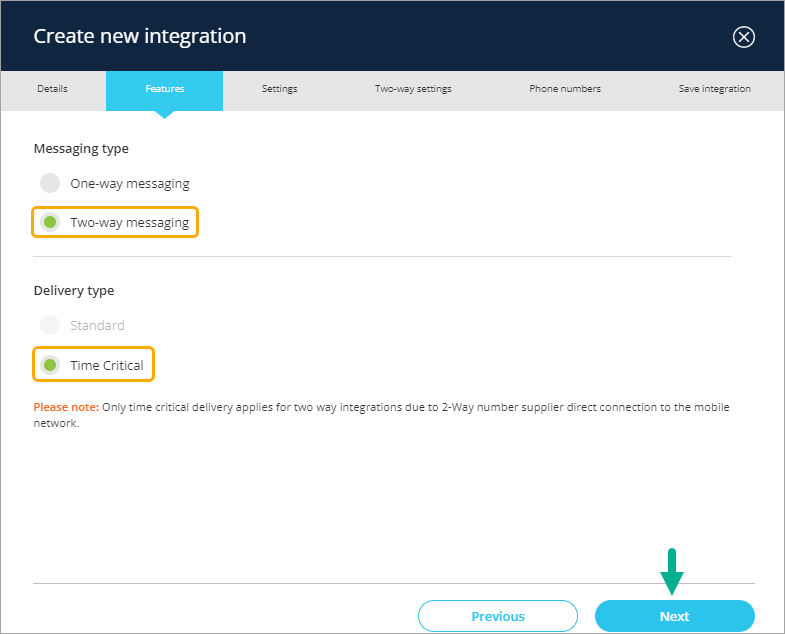Open the Two-way settings tab
The image size is (785, 634).
[x=413, y=89]
